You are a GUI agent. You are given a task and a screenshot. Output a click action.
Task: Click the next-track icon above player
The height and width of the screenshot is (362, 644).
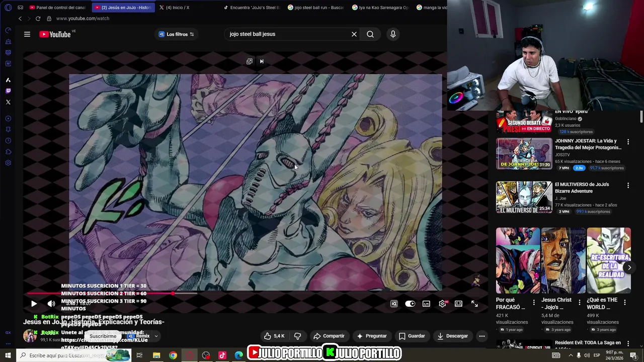(262, 61)
